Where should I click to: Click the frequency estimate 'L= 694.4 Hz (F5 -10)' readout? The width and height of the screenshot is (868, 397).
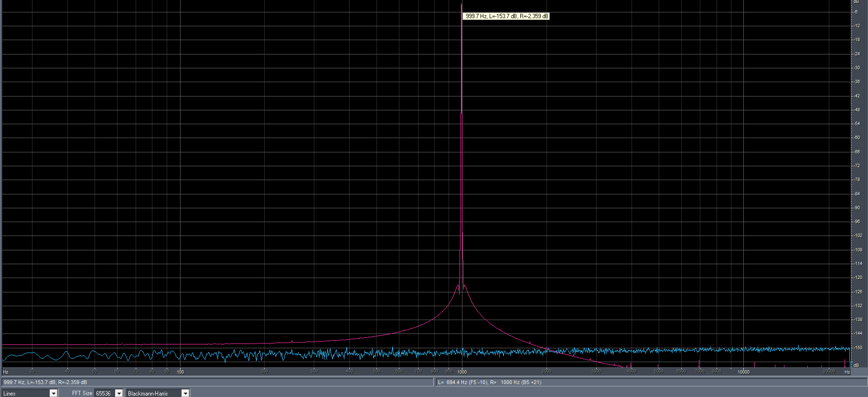tap(462, 382)
